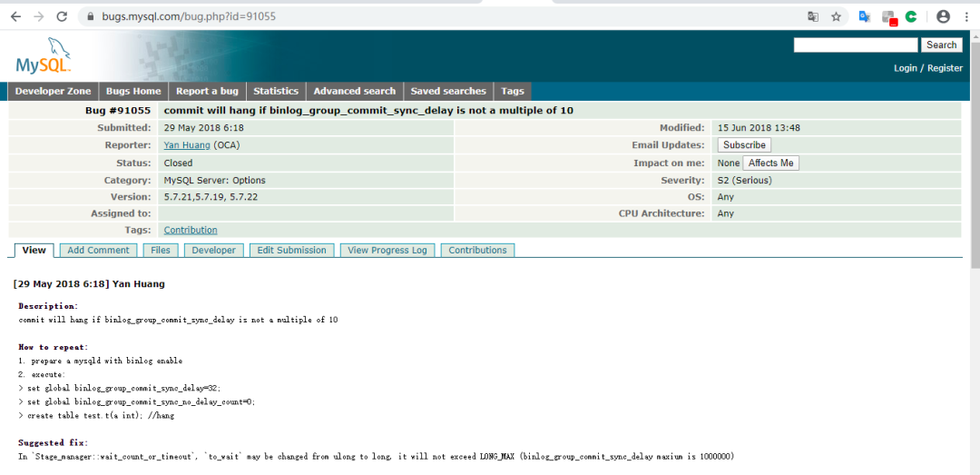Click the MySQL dolphin logo

44,55
